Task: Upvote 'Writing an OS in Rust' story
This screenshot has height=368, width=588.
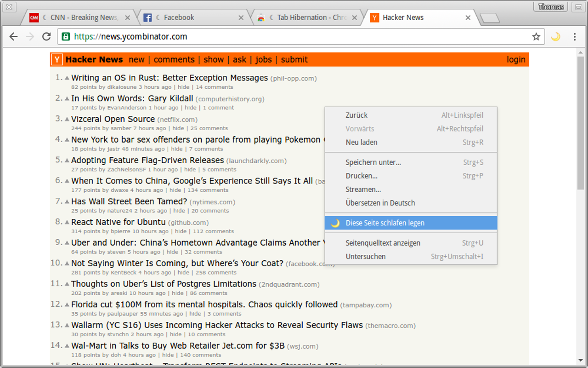Action: 67,78
